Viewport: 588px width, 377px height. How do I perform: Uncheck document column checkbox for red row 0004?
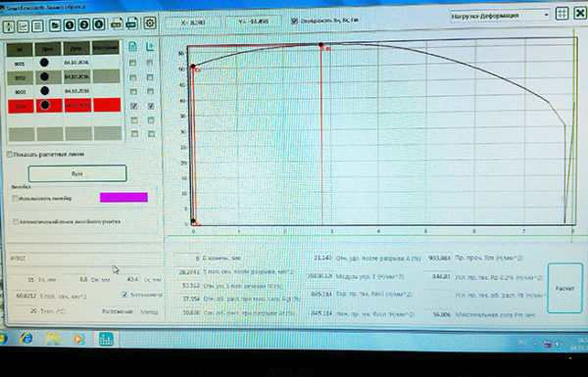[x=133, y=107]
